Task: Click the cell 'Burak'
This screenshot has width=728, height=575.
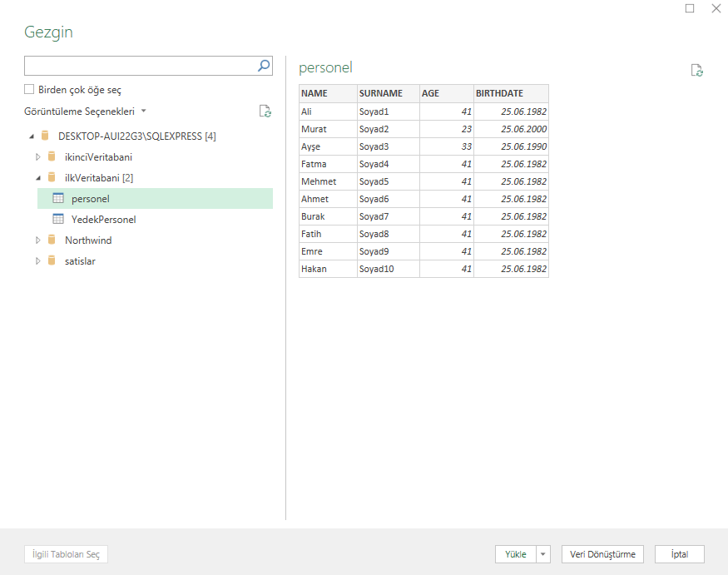Action: coord(329,216)
